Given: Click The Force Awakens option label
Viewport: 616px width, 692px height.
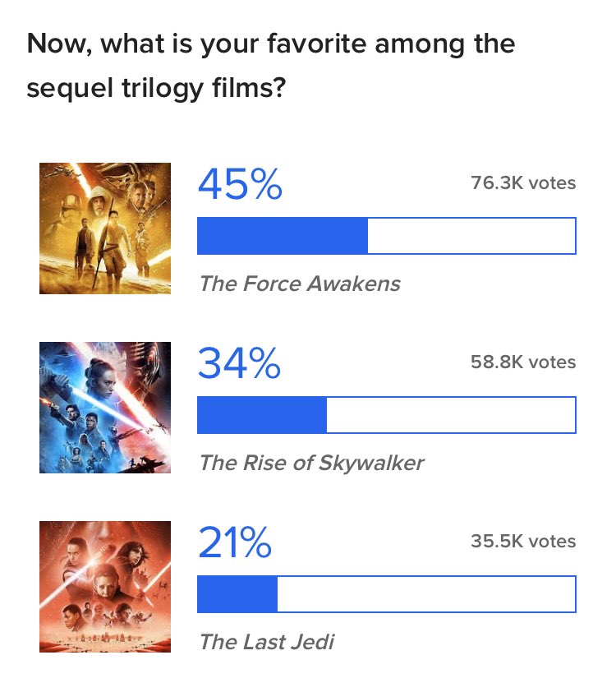Looking at the screenshot, I should (300, 284).
